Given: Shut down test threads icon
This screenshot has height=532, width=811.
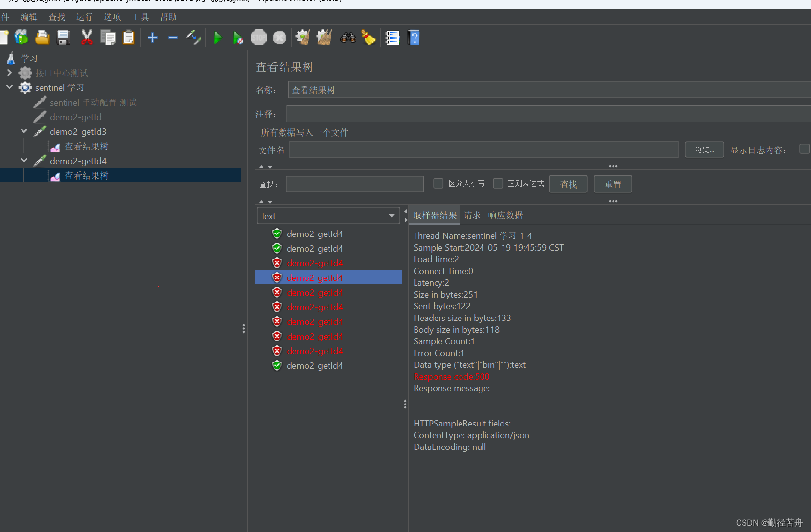Looking at the screenshot, I should [x=279, y=38].
